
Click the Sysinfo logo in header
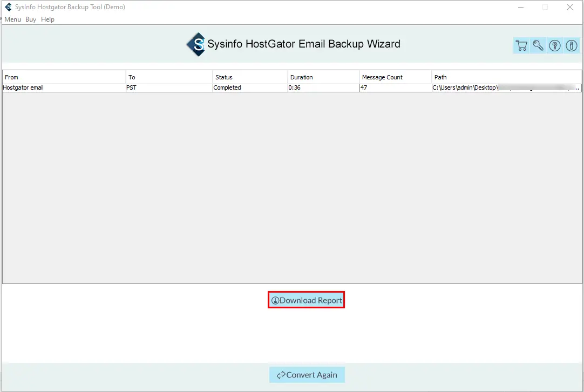[x=196, y=44]
